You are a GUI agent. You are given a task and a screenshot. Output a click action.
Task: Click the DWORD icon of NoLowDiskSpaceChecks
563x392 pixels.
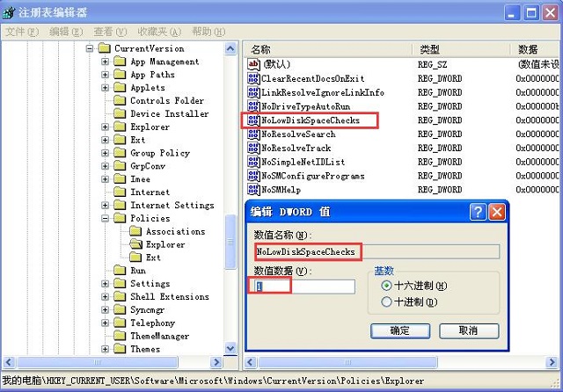[253, 120]
